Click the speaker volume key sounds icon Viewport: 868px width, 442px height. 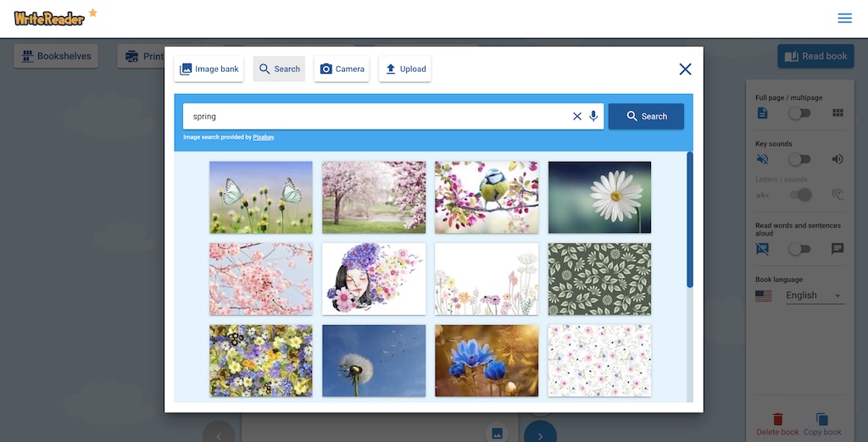pyautogui.click(x=837, y=159)
